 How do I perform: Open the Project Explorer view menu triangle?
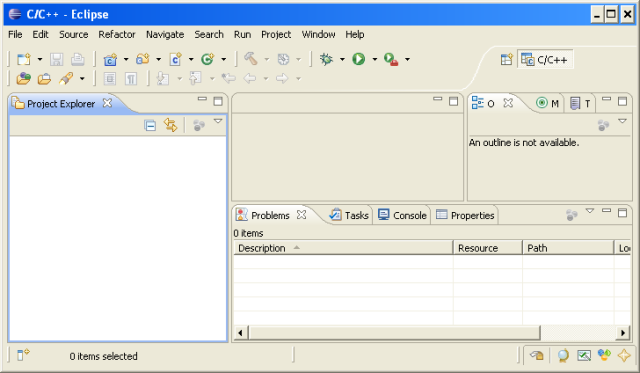coord(218,121)
